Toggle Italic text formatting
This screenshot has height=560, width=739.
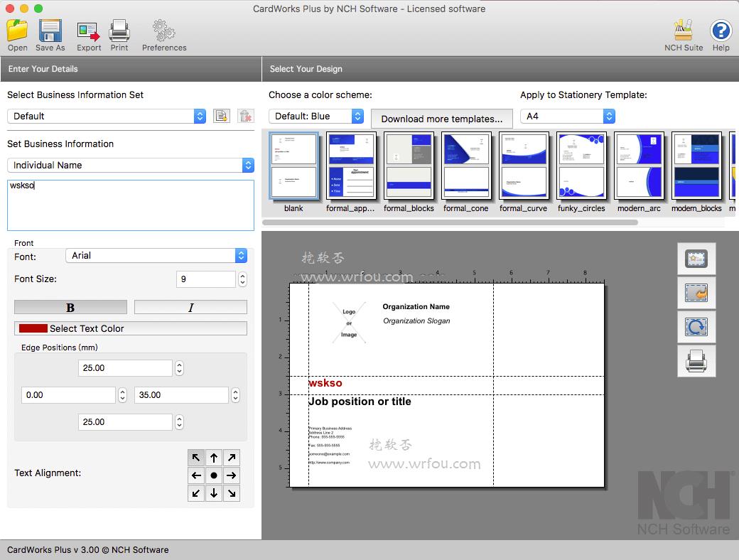click(190, 307)
